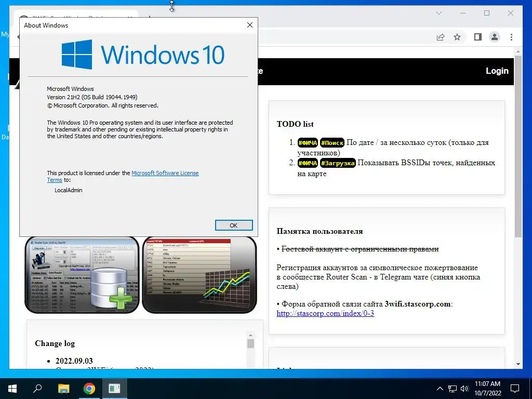Viewport: 532px width, 399px height.
Task: Click the Version 21H2 build text
Action: click(x=92, y=97)
